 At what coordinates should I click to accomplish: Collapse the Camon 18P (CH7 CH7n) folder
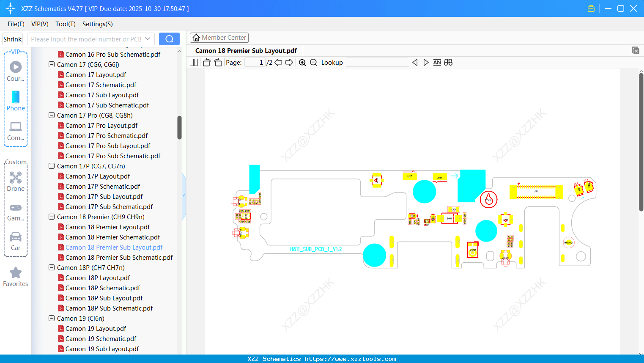point(52,268)
